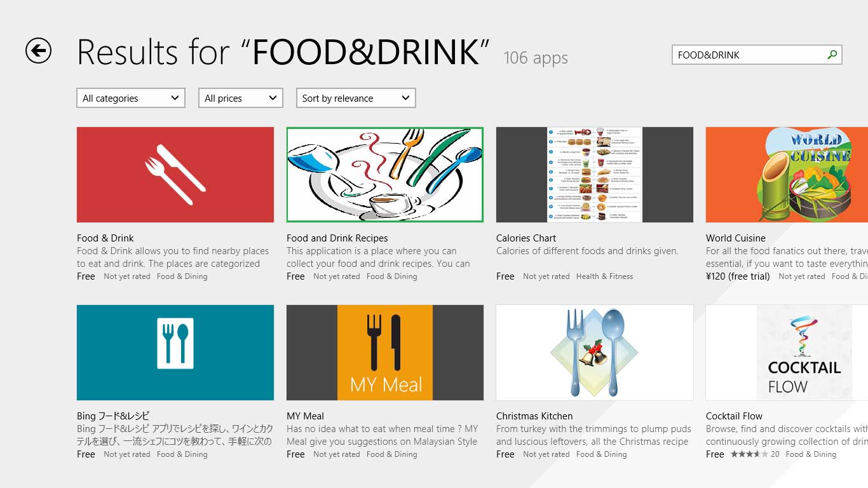Click the Calories Chart app title
Viewport: 868px width, 488px height.
tap(526, 238)
